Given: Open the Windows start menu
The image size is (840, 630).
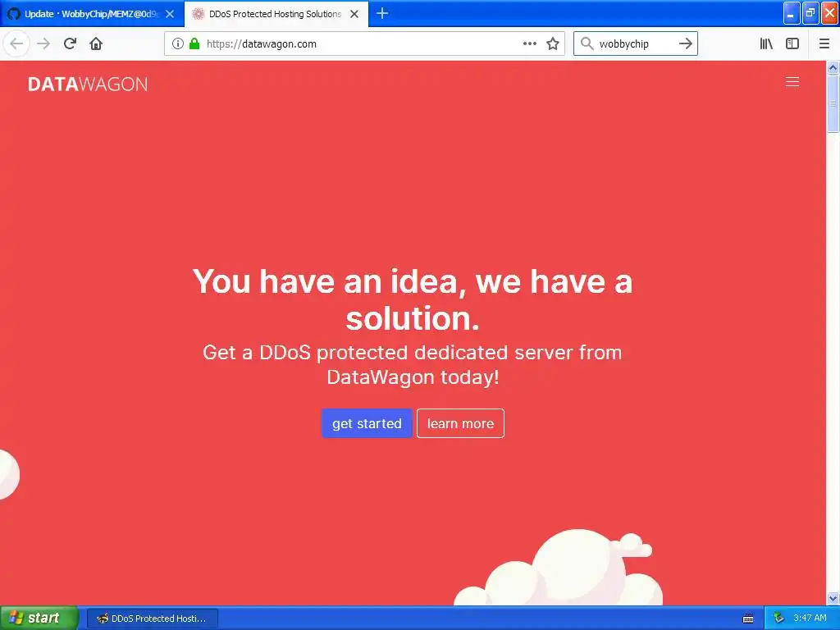Looking at the screenshot, I should coord(39,618).
